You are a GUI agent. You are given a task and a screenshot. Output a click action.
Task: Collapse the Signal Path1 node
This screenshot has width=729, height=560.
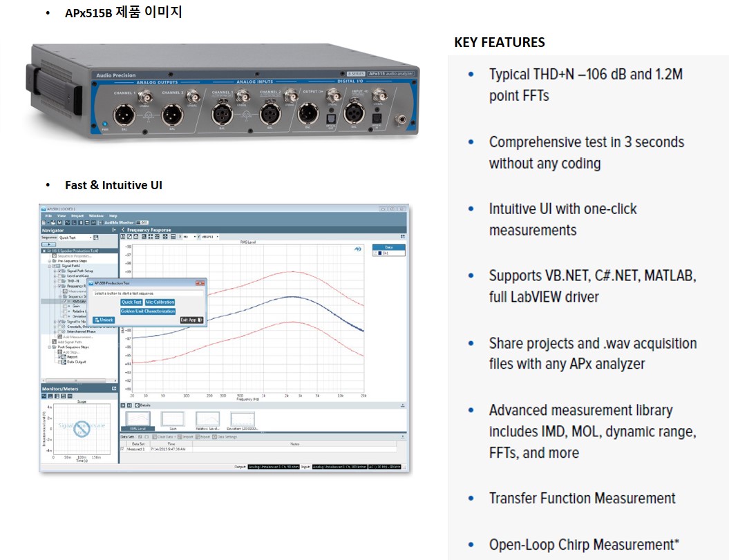click(49, 267)
